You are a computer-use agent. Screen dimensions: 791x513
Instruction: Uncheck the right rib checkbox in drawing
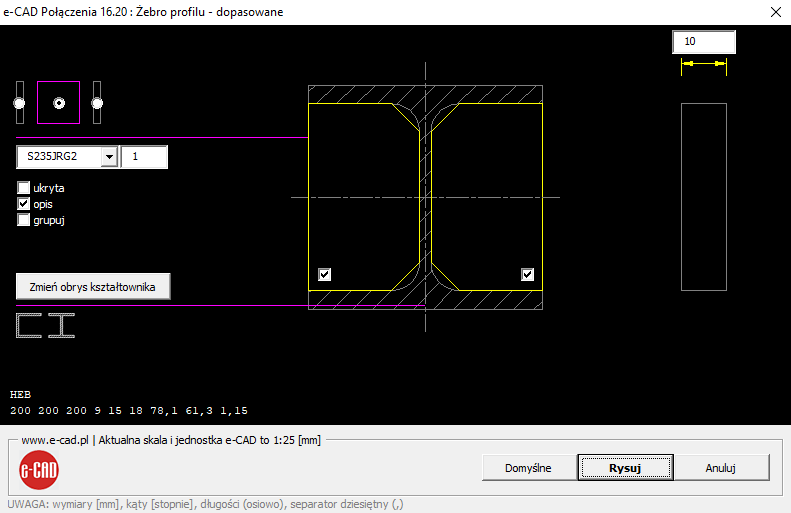pos(527,274)
